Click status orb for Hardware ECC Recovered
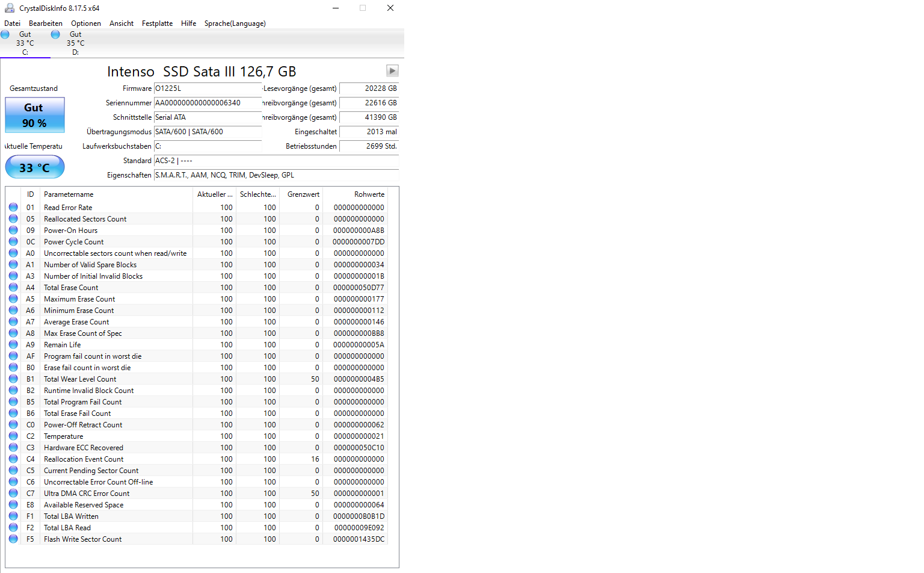This screenshot has width=924, height=573. pos(13,447)
